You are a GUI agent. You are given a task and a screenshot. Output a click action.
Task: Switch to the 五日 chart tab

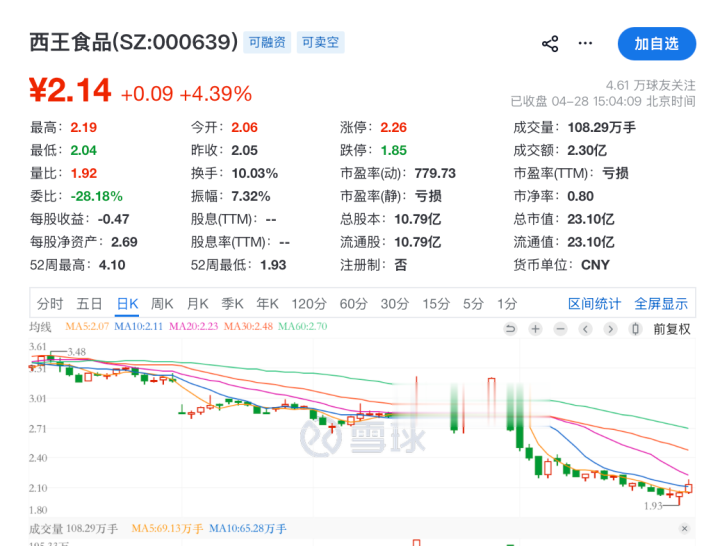coord(89,304)
